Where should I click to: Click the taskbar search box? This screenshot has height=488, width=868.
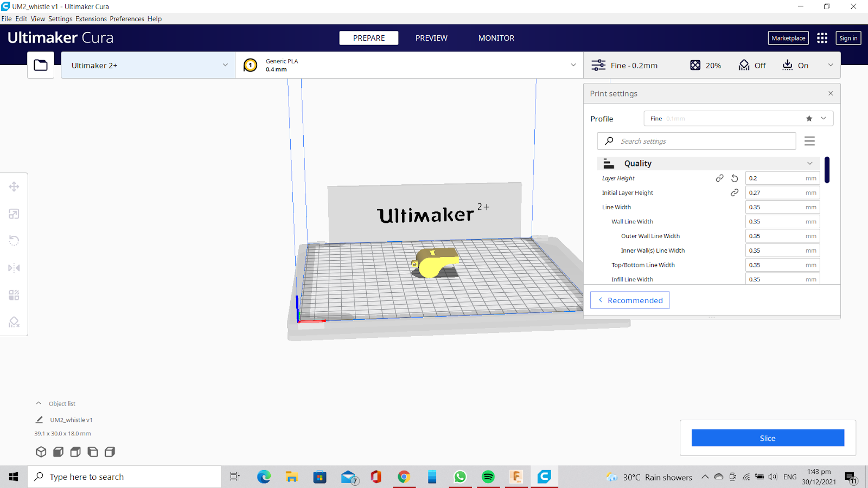coord(125,477)
